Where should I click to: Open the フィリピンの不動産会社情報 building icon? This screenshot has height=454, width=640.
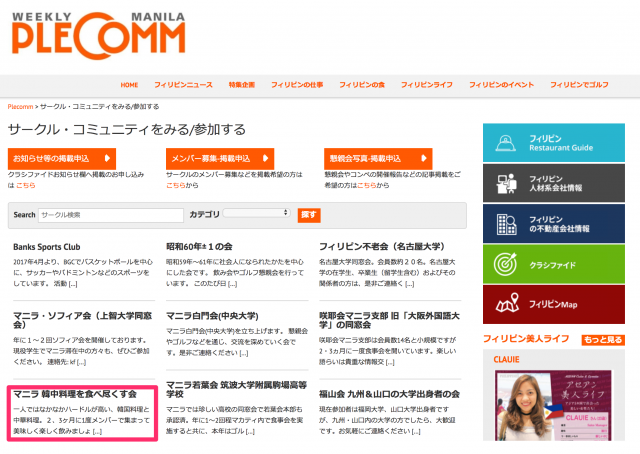(x=506, y=223)
